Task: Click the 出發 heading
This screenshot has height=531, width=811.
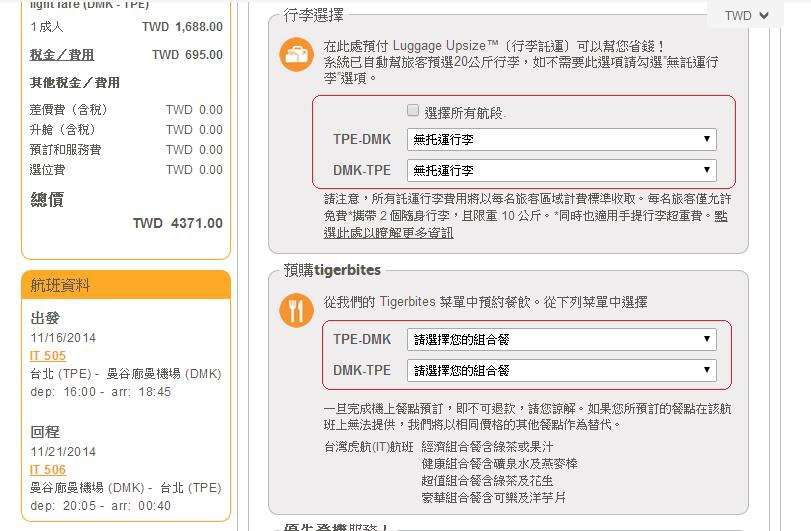Action: (x=45, y=318)
